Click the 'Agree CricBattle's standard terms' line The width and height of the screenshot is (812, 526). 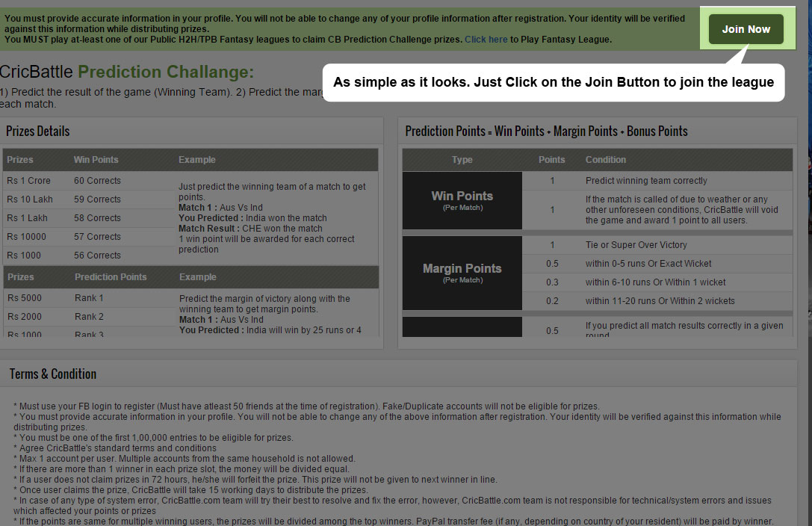tap(115, 448)
